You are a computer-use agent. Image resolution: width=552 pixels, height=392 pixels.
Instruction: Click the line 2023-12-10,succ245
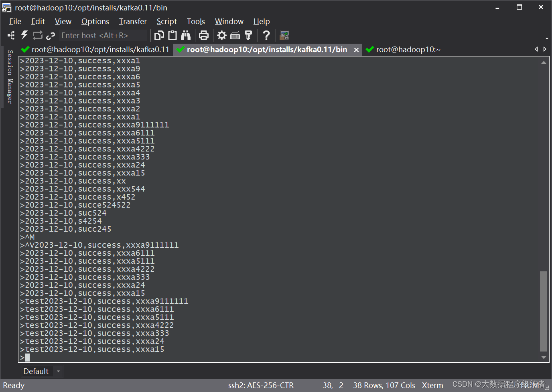click(x=65, y=229)
